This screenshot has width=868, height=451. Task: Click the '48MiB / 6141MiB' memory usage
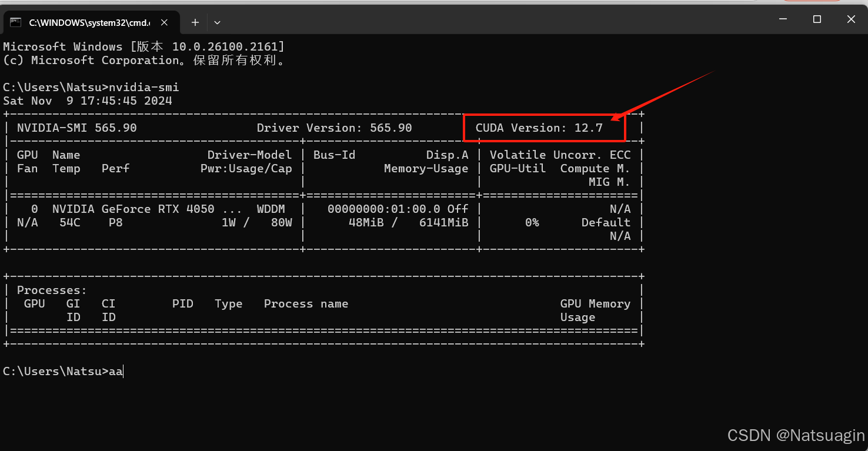coord(409,222)
